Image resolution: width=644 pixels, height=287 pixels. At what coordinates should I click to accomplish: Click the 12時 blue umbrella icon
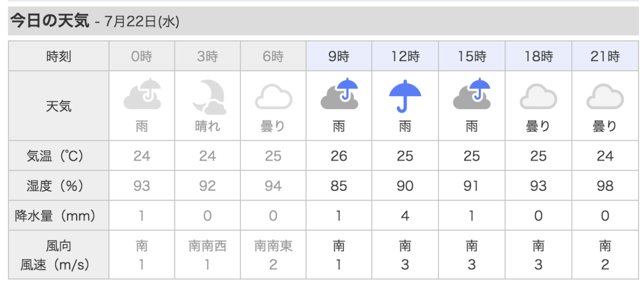click(405, 96)
